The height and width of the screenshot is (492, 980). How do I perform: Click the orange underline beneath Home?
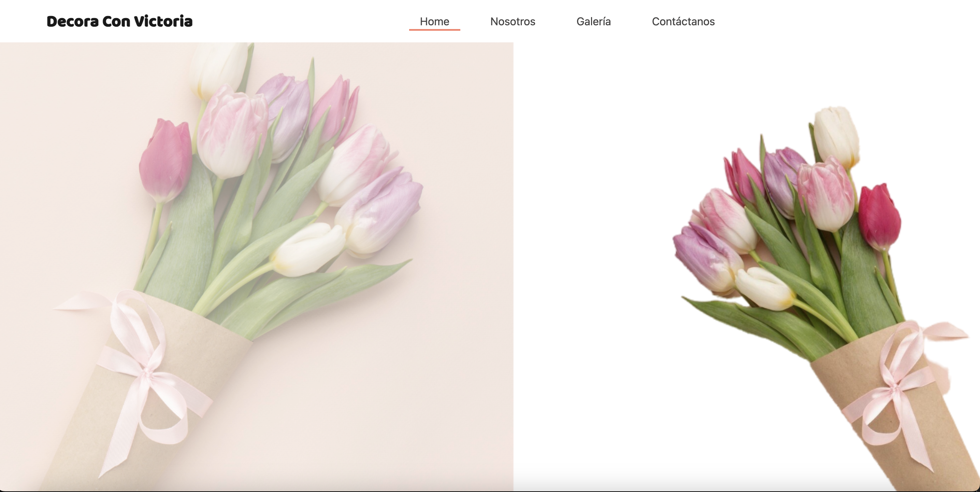pyautogui.click(x=434, y=29)
